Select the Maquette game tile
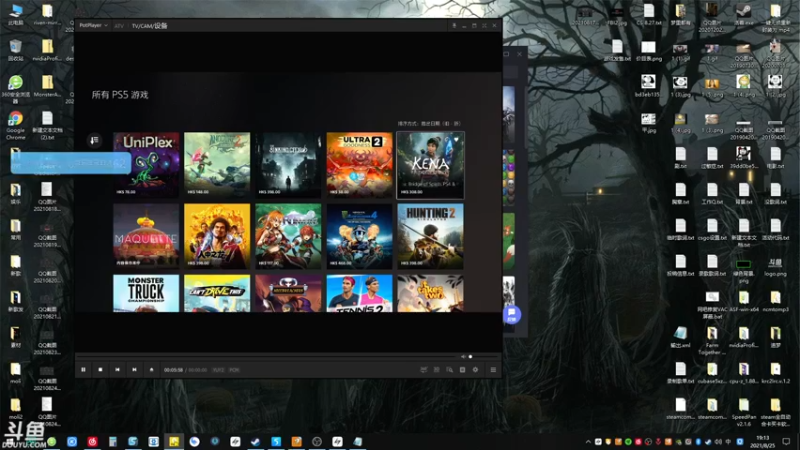Viewport: 800px width, 450px height. click(146, 236)
